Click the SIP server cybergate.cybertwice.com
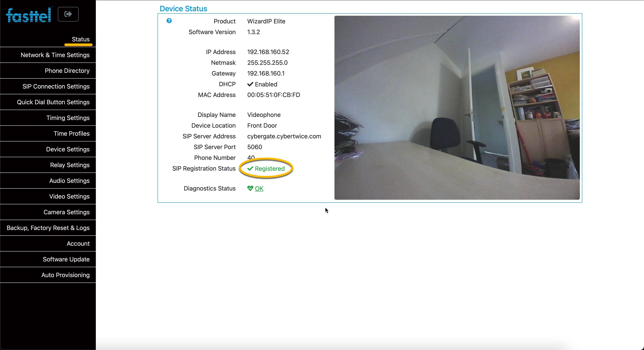644x350 pixels. click(x=284, y=136)
